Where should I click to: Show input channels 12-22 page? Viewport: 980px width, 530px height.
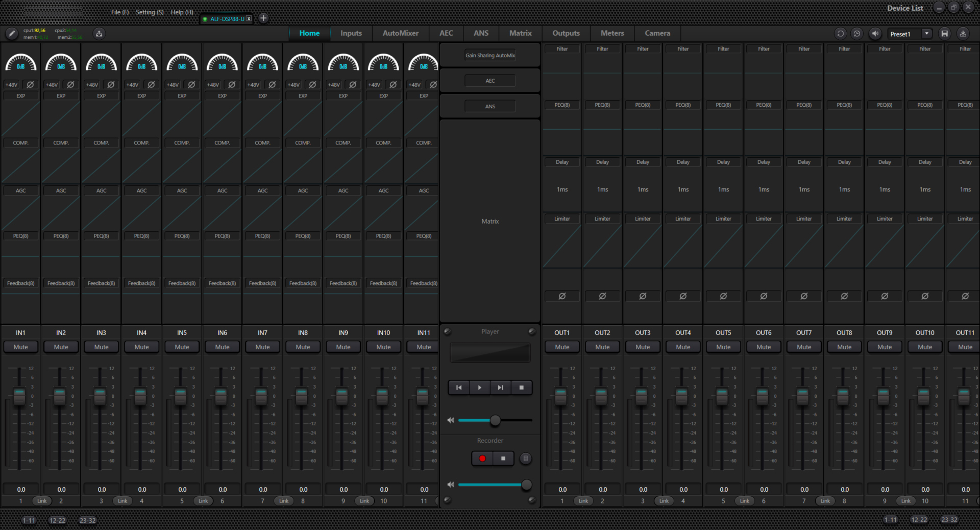57,520
